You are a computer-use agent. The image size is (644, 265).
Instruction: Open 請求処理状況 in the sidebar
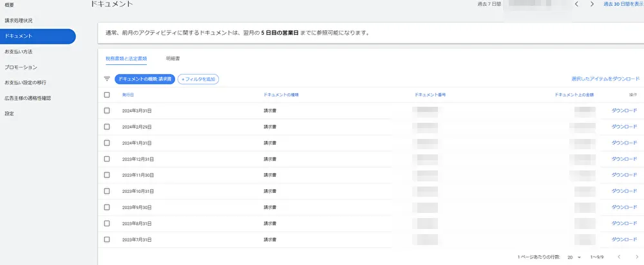pos(19,21)
